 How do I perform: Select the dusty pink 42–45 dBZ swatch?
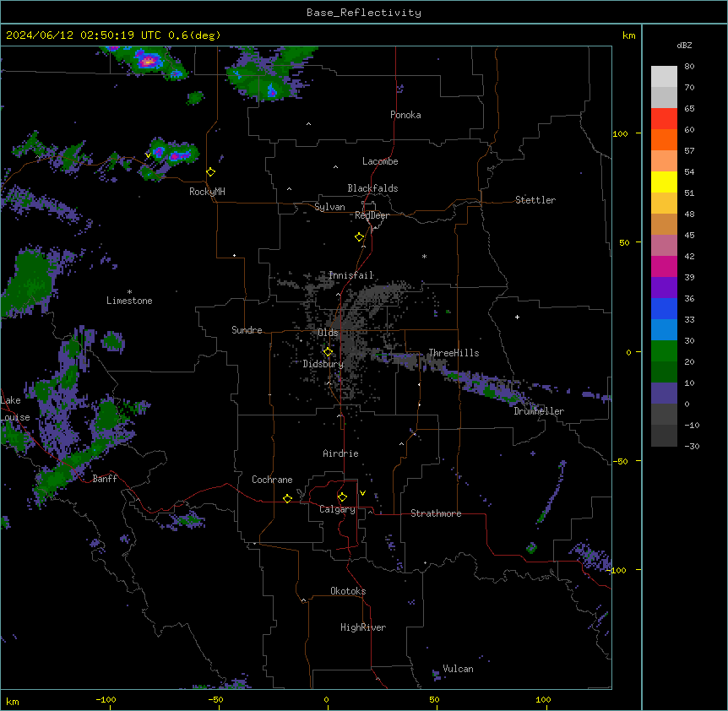pos(664,246)
